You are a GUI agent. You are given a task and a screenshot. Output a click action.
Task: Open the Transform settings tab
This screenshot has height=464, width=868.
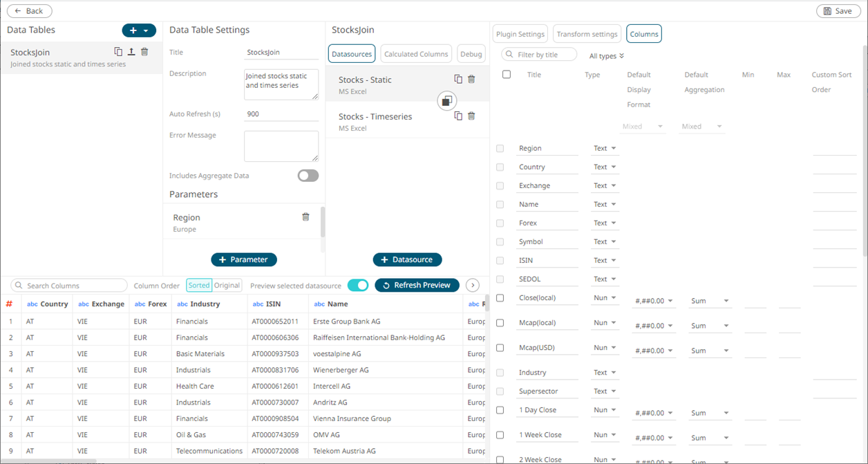click(x=587, y=34)
